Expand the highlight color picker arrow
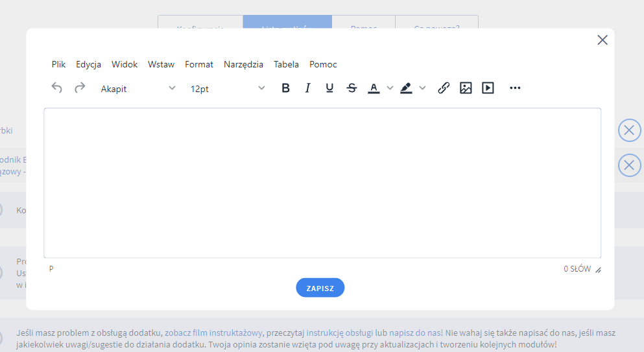The image size is (644, 352). pyautogui.click(x=422, y=88)
